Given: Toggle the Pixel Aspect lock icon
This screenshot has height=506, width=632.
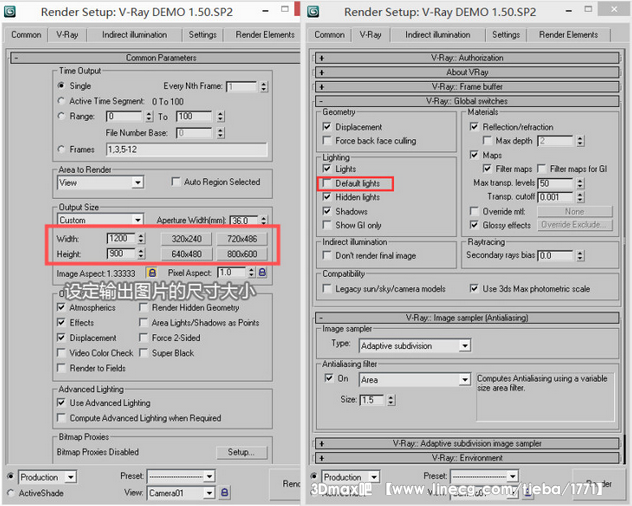Looking at the screenshot, I should [x=262, y=273].
